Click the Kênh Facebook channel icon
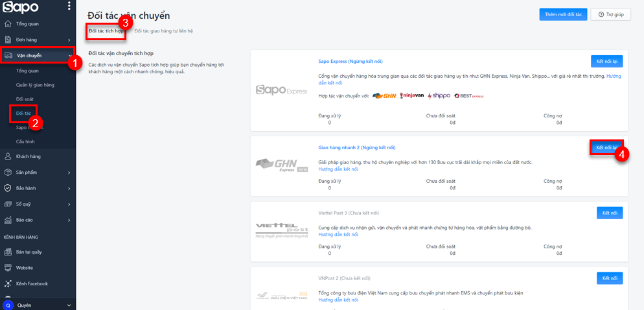This screenshot has width=644, height=310. point(7,283)
